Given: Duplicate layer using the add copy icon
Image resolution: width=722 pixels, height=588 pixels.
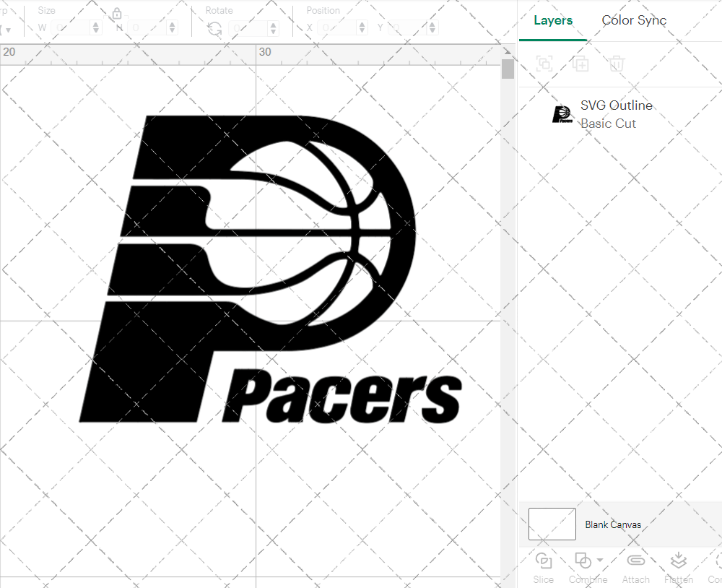Looking at the screenshot, I should tap(580, 64).
